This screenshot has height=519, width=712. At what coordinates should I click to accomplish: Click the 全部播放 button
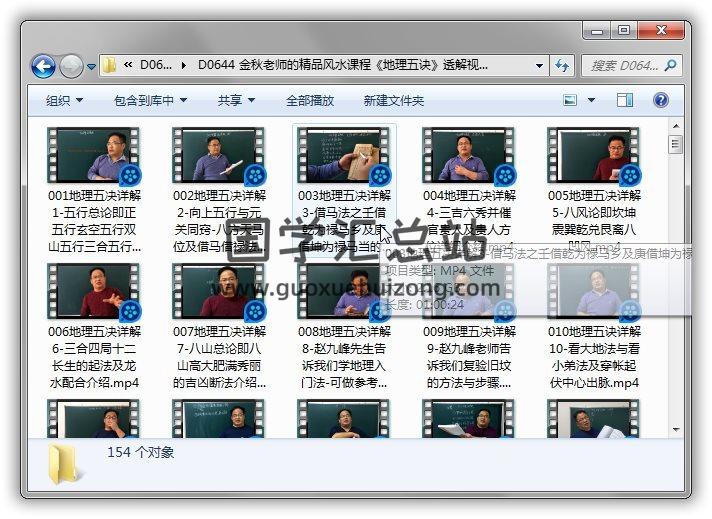pyautogui.click(x=310, y=101)
